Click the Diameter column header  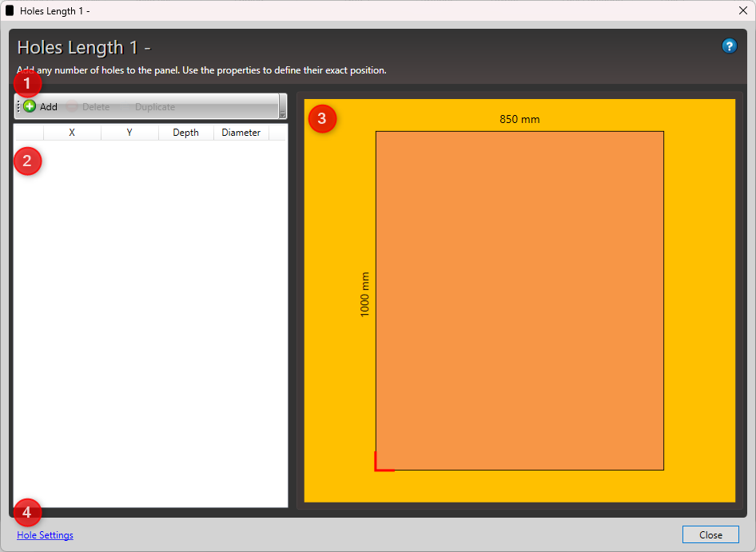(241, 133)
